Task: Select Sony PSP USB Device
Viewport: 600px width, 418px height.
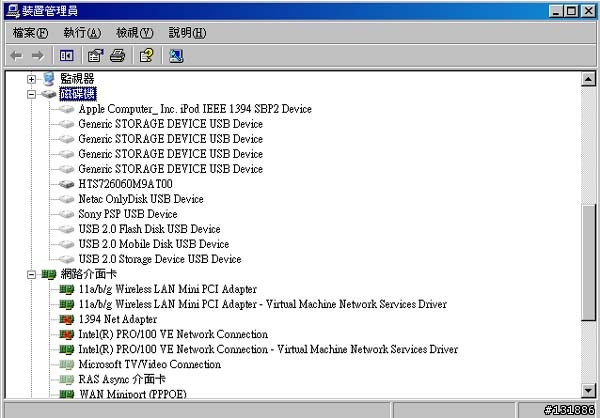Action: (x=128, y=214)
